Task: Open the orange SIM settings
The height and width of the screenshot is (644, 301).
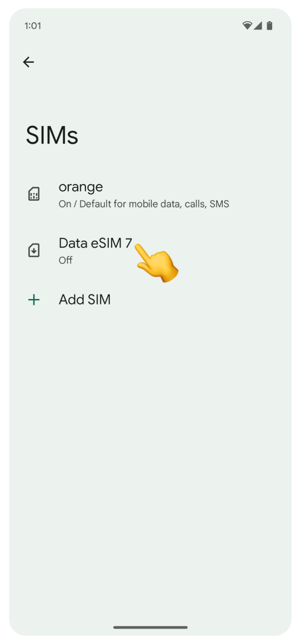Action: point(150,194)
